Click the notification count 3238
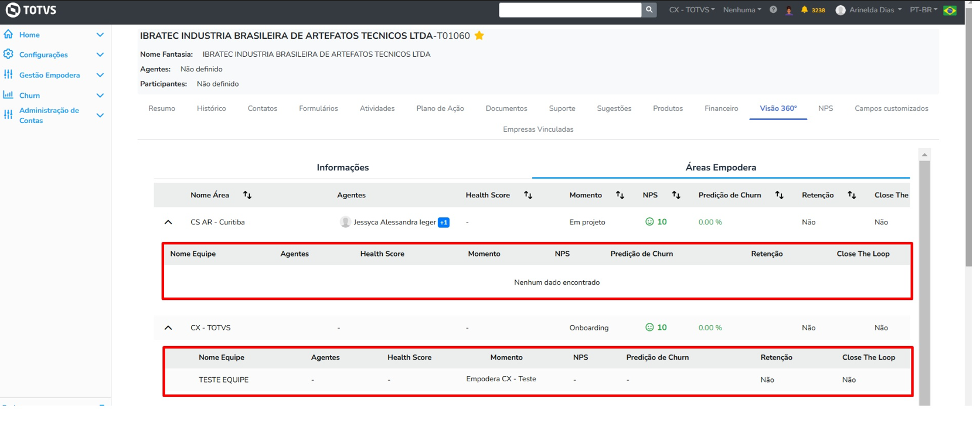The height and width of the screenshot is (444, 980). coord(818,10)
